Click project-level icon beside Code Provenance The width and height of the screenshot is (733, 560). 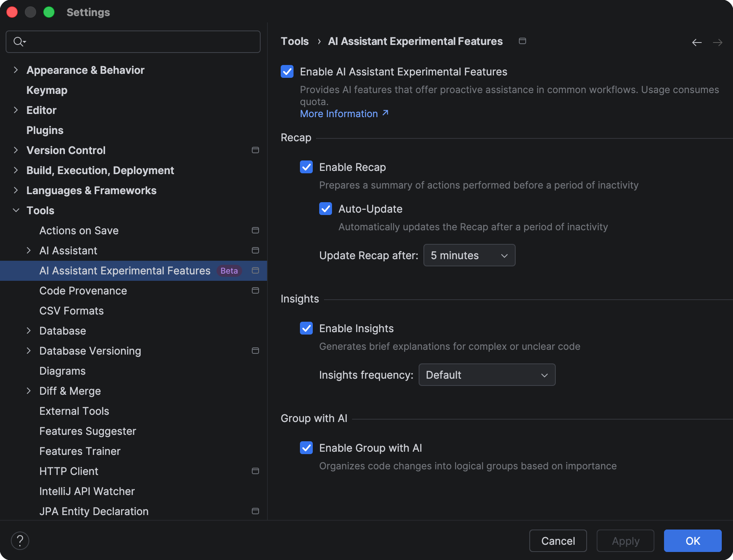click(255, 290)
